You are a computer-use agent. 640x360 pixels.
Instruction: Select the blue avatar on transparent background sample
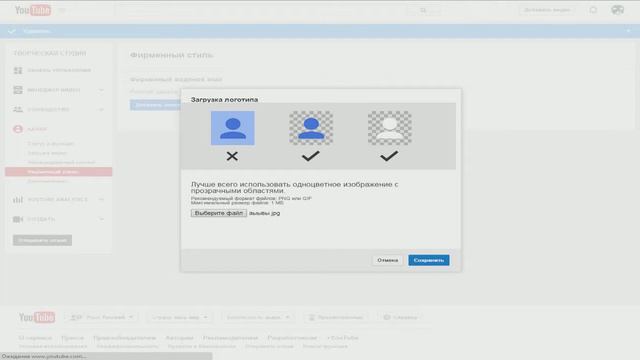tap(311, 128)
